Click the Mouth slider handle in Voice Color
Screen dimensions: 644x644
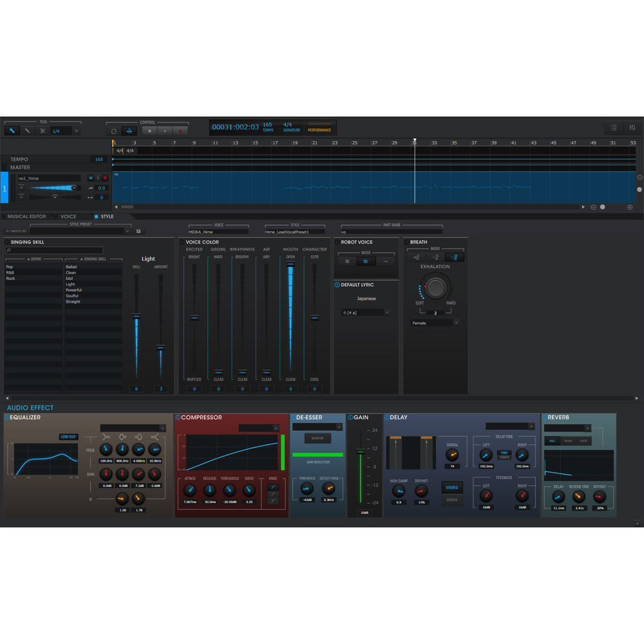(290, 263)
